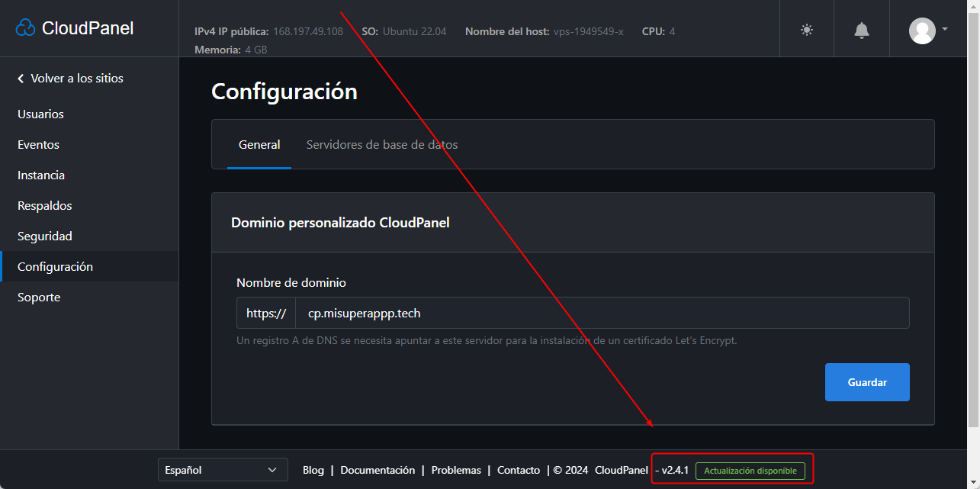Click the CloudPanel brand name text
Image resolution: width=980 pixels, height=489 pixels.
pos(88,28)
